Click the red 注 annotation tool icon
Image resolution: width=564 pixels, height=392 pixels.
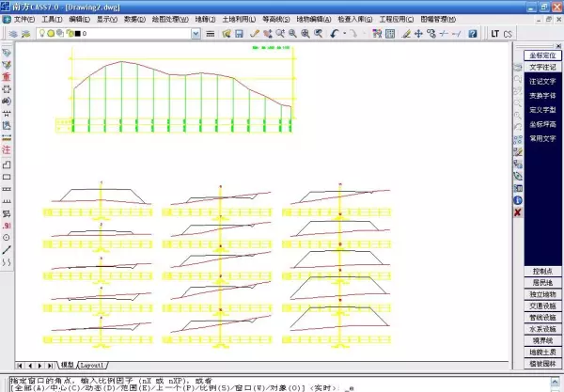click(7, 149)
